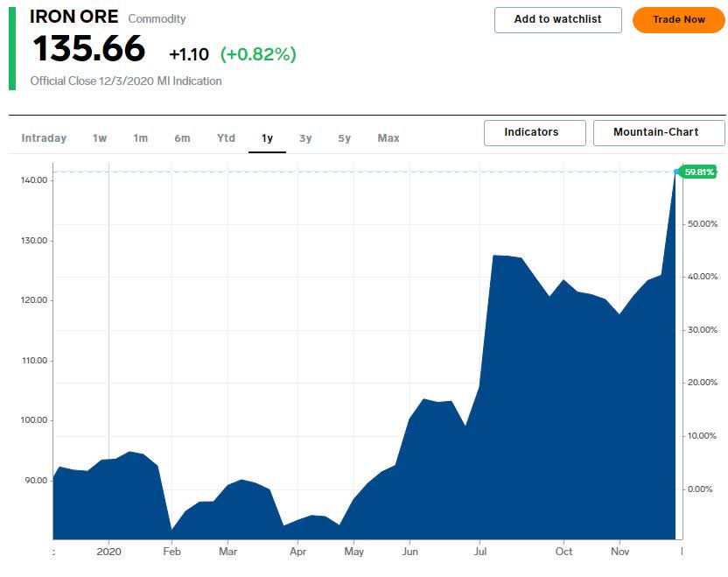Click the Nov label on the chart axis
The image size is (728, 577).
click(x=620, y=552)
